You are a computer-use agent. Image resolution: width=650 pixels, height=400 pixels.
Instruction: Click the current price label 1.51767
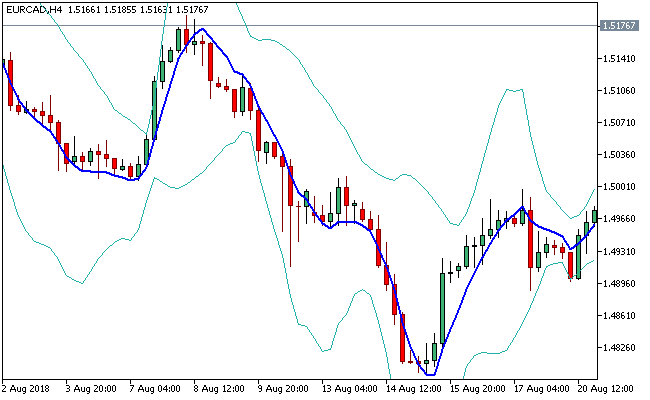(620, 25)
